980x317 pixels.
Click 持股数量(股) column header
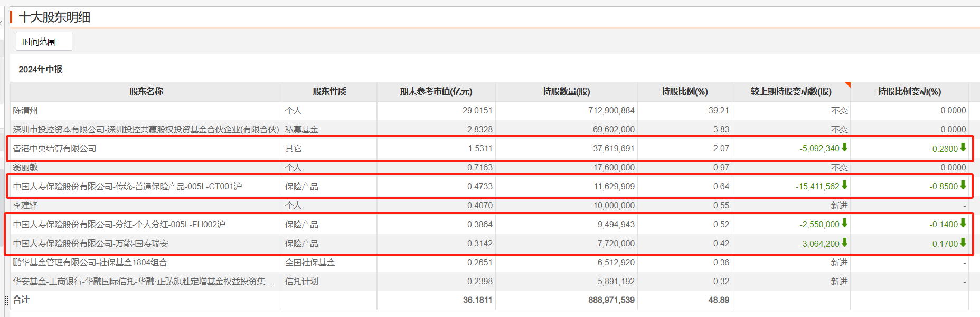(567, 92)
